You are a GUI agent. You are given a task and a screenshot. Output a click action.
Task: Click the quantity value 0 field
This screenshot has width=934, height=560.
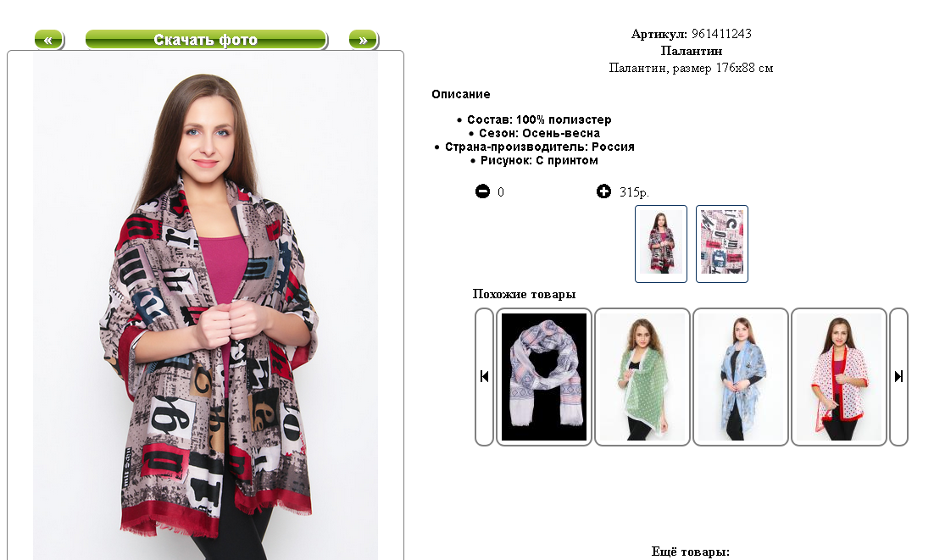501,191
